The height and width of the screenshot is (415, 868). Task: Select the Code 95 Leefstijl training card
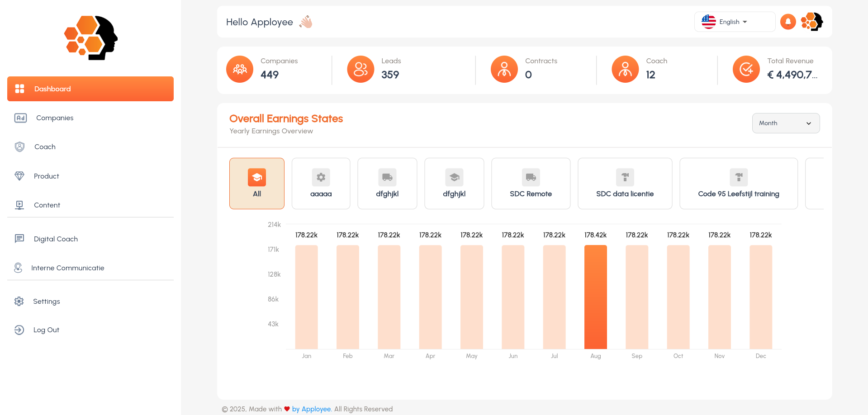tap(739, 184)
